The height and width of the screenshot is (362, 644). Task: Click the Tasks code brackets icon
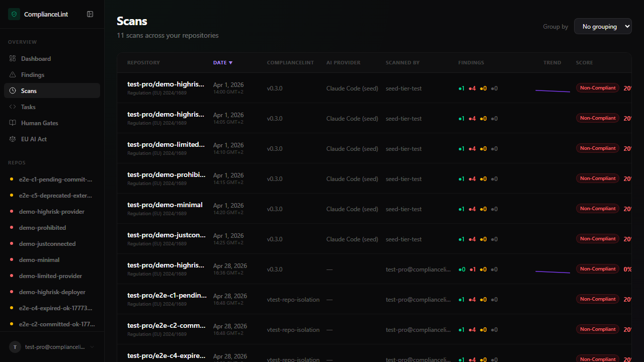[x=13, y=107]
